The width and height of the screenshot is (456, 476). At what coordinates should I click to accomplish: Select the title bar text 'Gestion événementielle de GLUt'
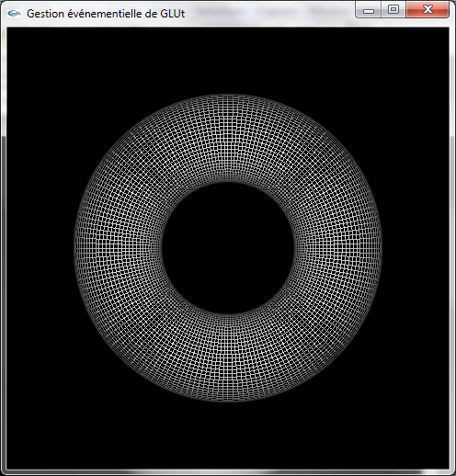[x=106, y=14]
